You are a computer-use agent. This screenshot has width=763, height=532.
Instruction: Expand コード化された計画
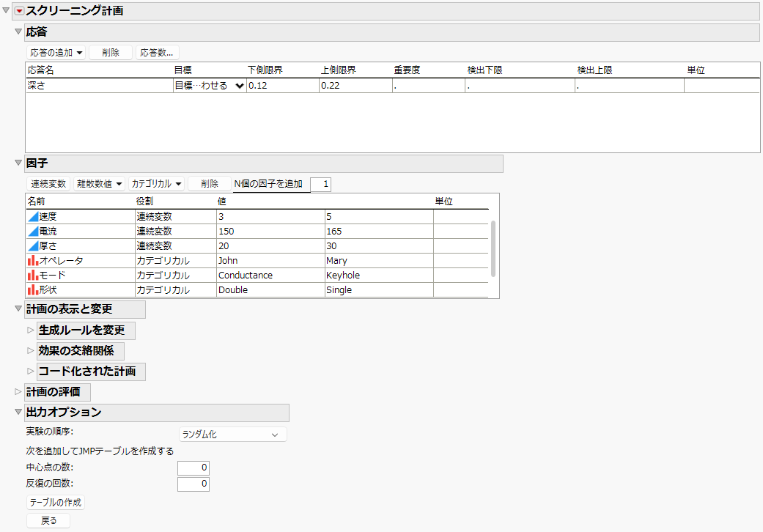point(31,371)
